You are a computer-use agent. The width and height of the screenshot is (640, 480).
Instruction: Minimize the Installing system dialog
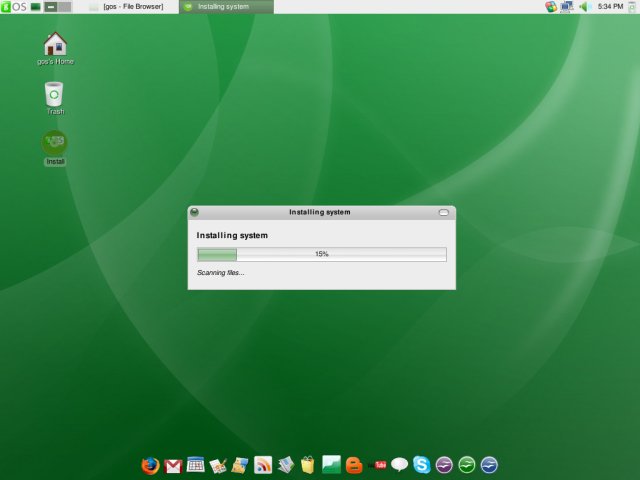click(444, 213)
